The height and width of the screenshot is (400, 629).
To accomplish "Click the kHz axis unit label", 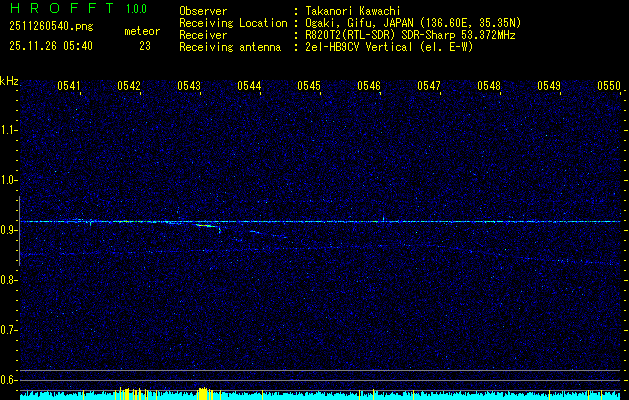I will click(x=9, y=81).
